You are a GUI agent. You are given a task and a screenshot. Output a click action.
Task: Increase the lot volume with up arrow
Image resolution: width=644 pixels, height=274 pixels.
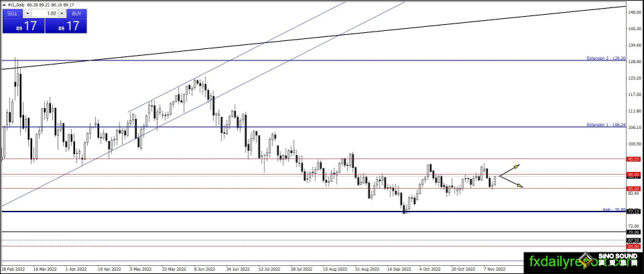(x=62, y=13)
